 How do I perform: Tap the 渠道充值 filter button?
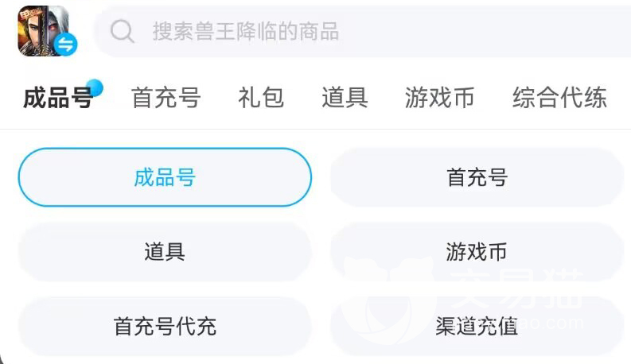477,326
